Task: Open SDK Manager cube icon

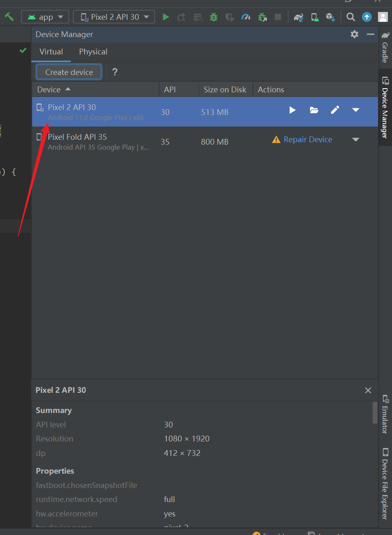Action: tap(330, 17)
